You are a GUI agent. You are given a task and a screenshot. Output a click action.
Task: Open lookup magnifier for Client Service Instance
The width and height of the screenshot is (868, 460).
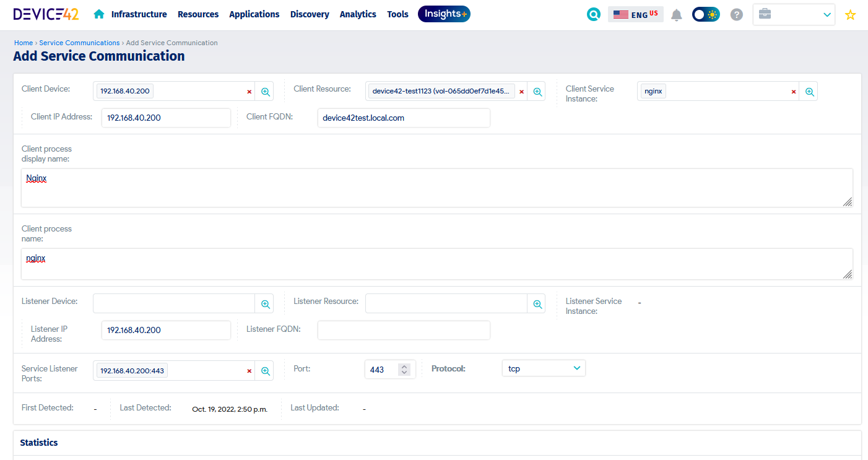809,92
